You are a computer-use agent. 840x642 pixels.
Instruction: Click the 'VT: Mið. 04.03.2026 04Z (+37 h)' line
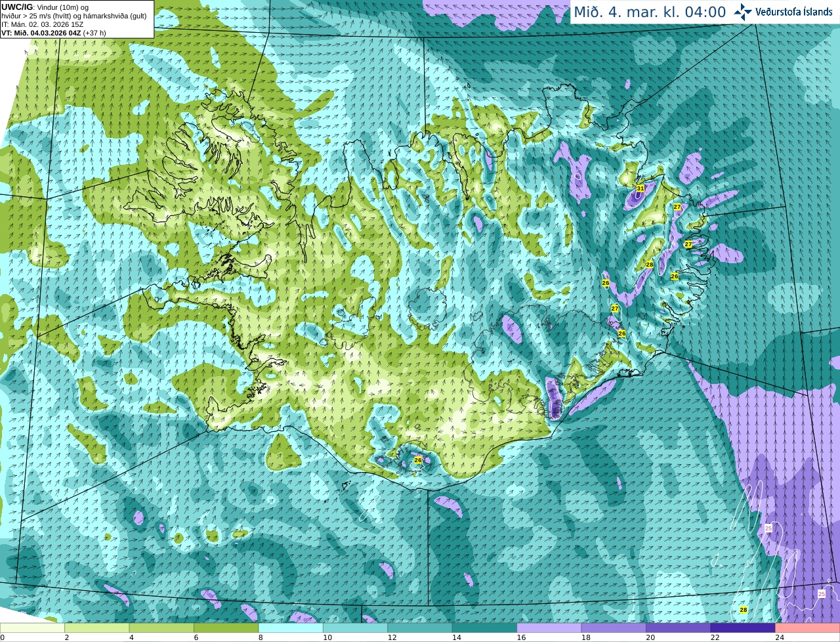pyautogui.click(x=54, y=33)
